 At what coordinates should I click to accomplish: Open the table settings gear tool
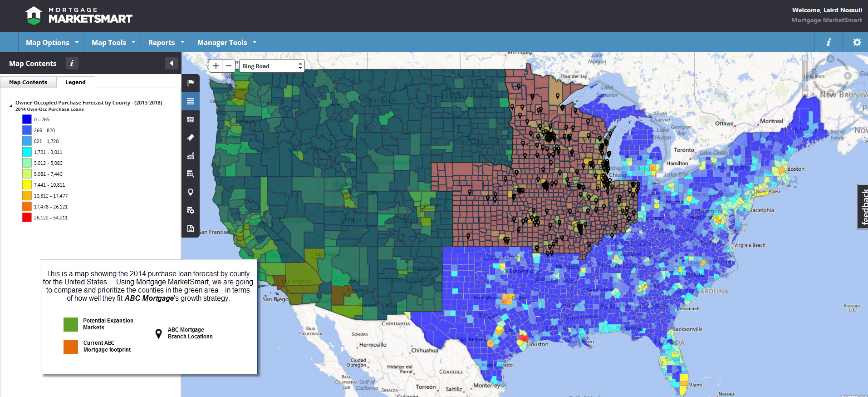[x=191, y=210]
